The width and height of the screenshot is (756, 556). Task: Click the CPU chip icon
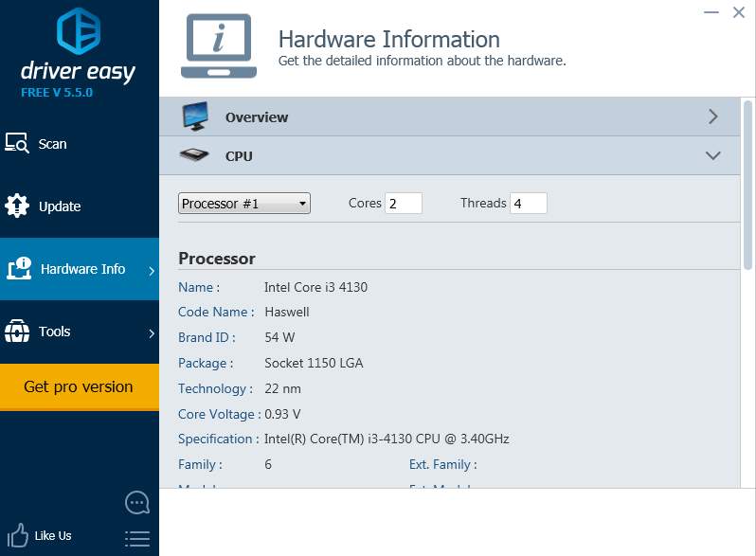point(194,154)
